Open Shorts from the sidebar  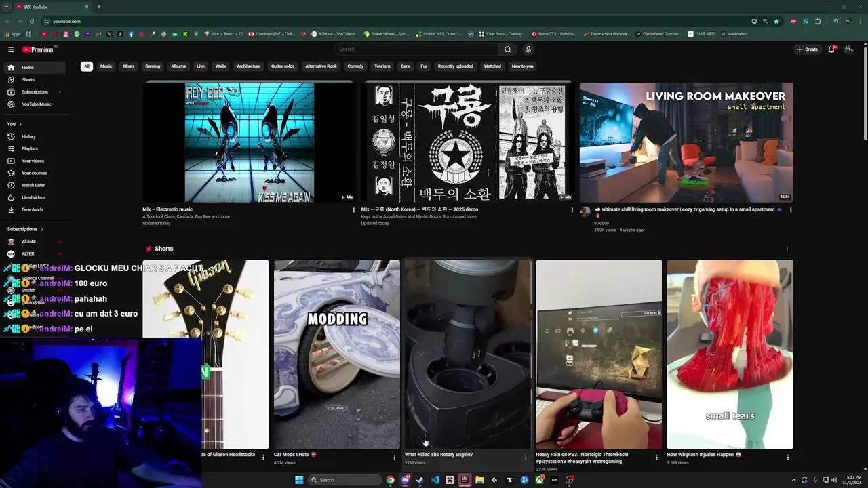tap(34, 80)
